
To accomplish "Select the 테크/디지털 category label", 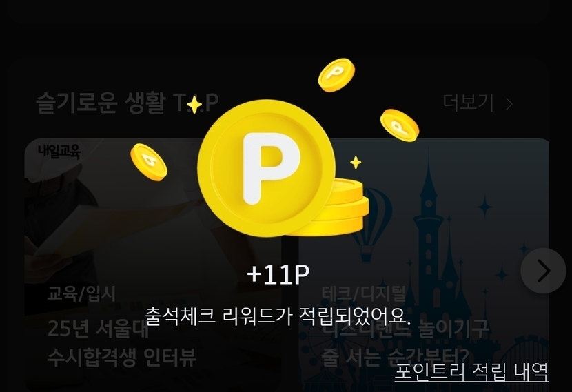I will click(x=364, y=293).
